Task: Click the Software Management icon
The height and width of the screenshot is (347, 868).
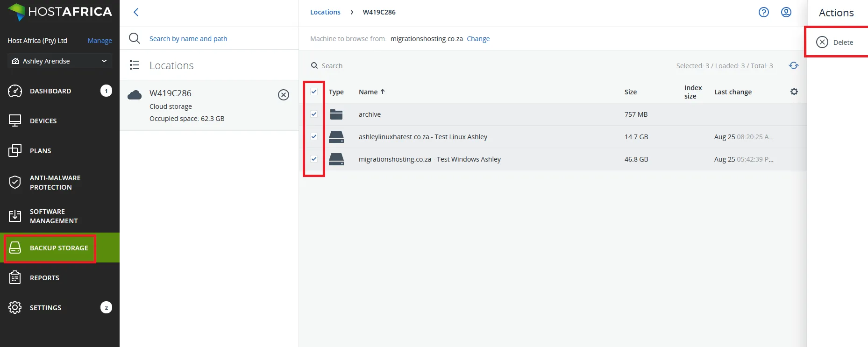Action: click(15, 216)
